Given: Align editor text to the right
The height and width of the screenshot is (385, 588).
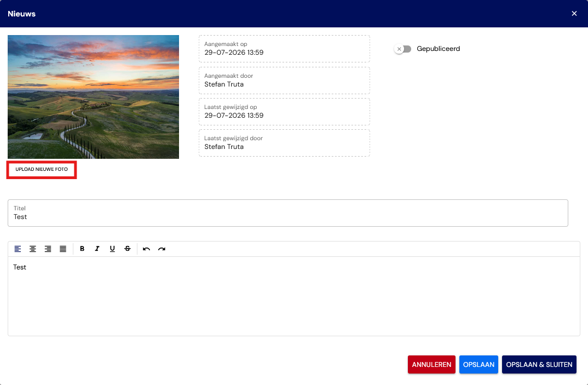Looking at the screenshot, I should pos(48,249).
